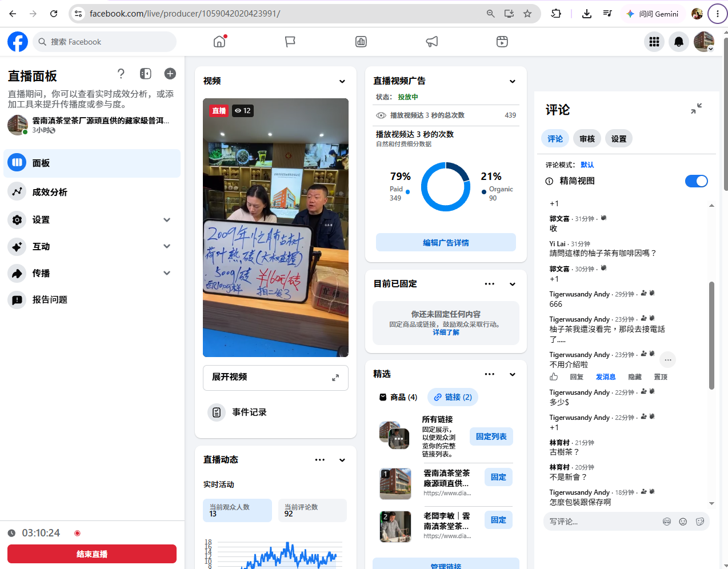The width and height of the screenshot is (728, 569).
Task: Open more options for 精选 section
Action: click(x=490, y=374)
